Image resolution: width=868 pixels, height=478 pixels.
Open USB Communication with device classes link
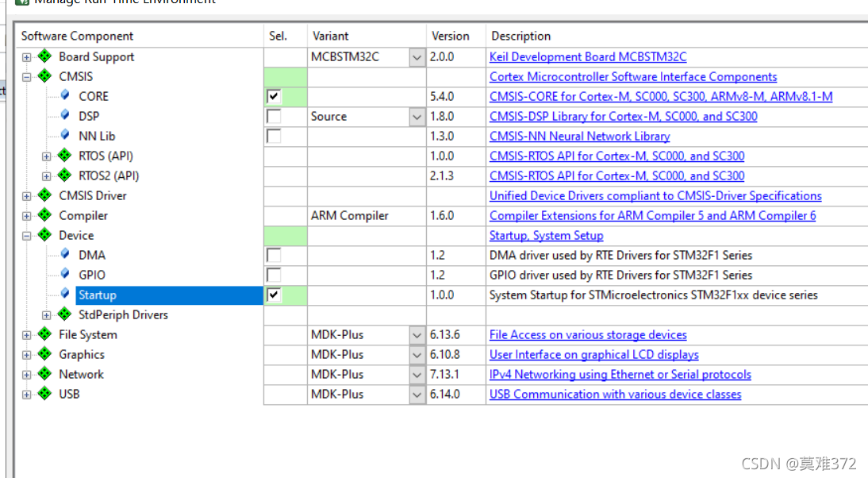615,395
